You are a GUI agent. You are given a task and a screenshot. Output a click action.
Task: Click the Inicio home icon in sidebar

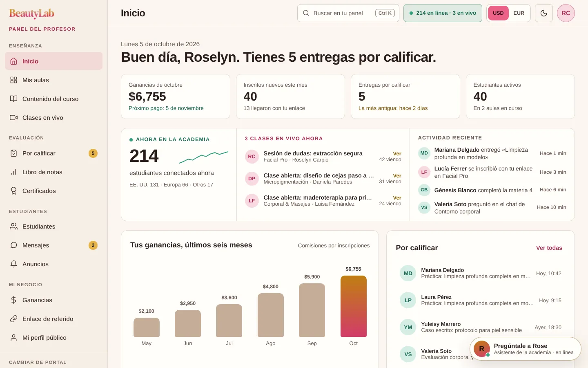click(14, 61)
